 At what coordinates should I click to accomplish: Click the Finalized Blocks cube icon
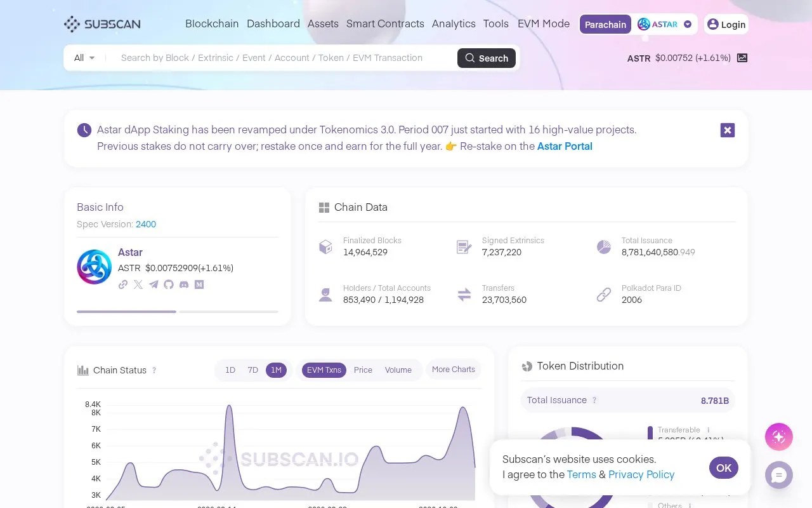(325, 246)
